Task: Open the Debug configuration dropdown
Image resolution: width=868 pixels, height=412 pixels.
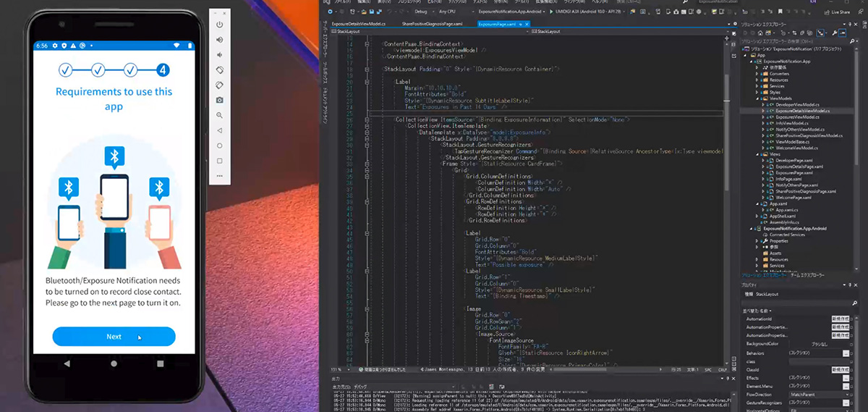Action: pos(424,12)
